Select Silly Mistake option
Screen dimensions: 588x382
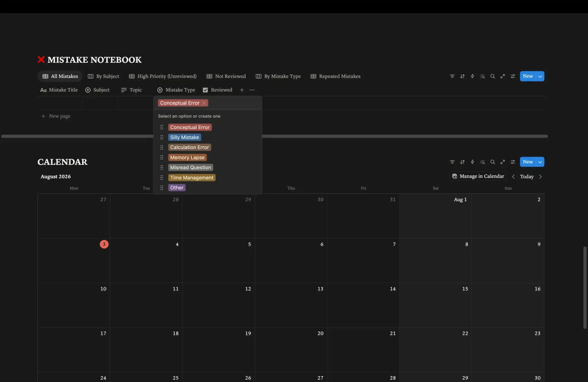(x=184, y=137)
